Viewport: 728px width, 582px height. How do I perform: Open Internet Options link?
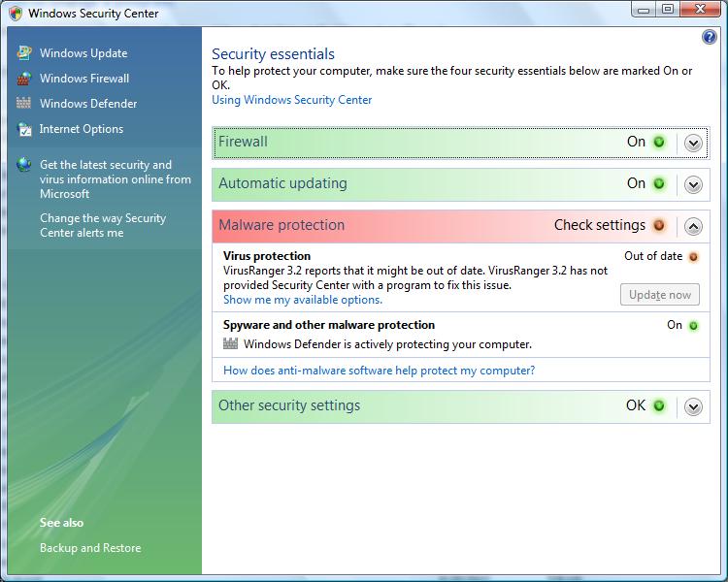(x=82, y=129)
